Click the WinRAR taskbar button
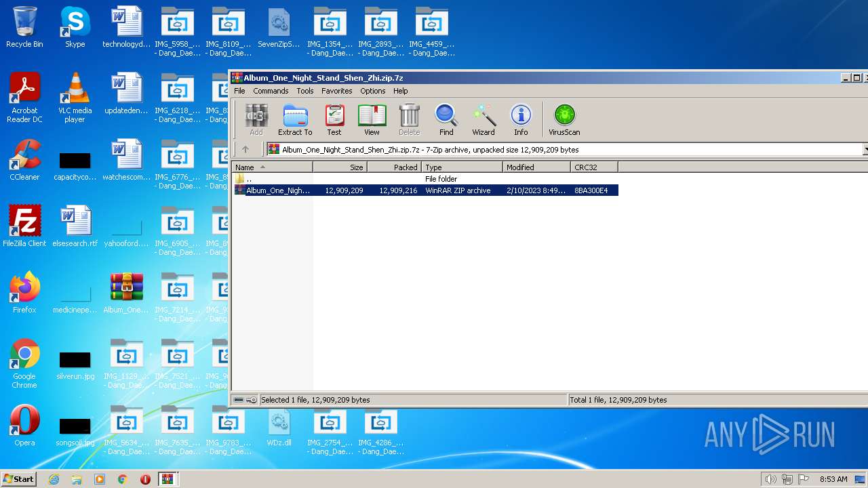868x488 pixels. (167, 479)
